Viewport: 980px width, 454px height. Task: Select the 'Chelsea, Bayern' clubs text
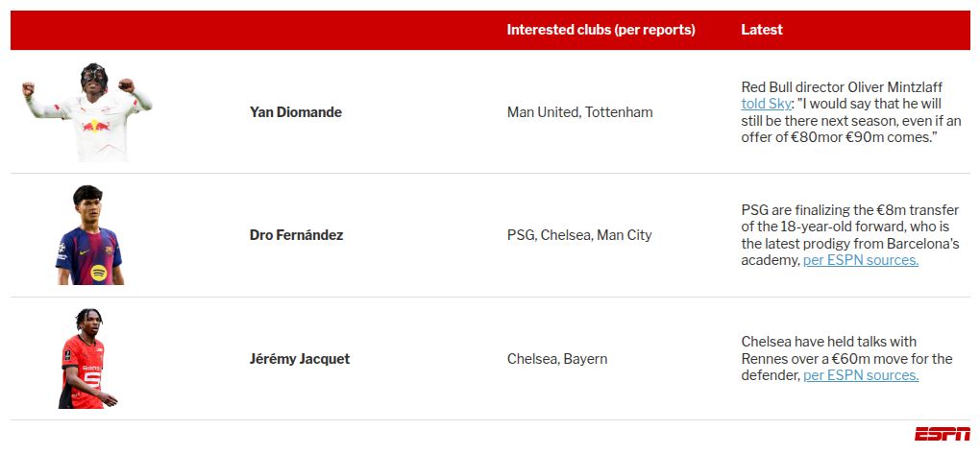point(557,359)
